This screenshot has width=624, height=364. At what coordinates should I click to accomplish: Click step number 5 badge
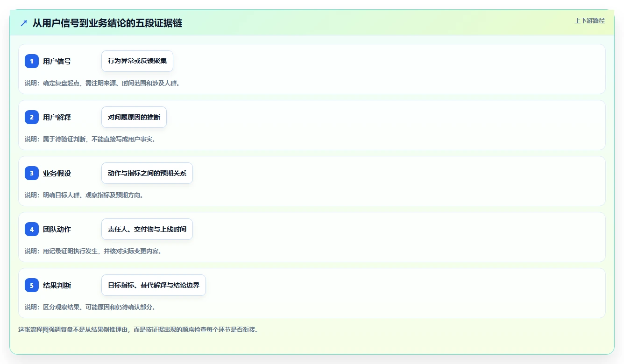[32, 285]
